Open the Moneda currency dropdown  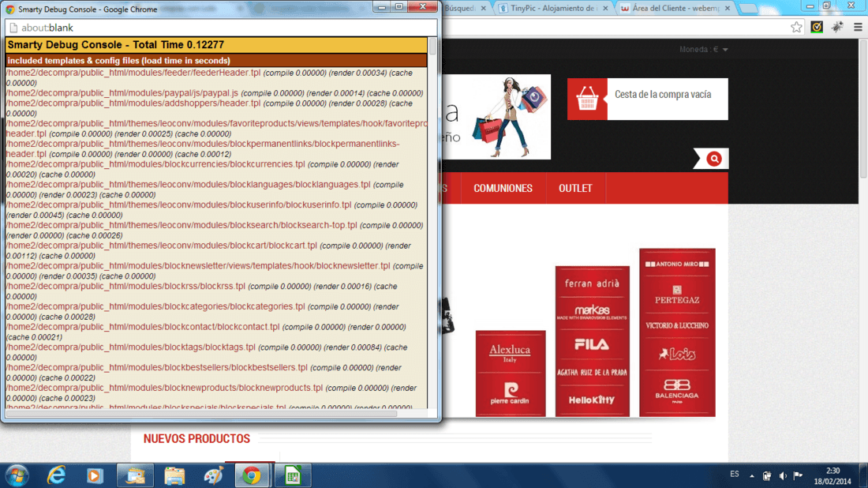click(x=704, y=49)
